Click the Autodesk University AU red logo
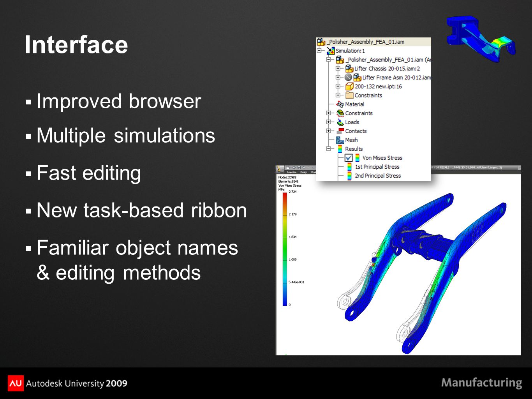Image resolution: width=532 pixels, height=399 pixels. point(16,383)
